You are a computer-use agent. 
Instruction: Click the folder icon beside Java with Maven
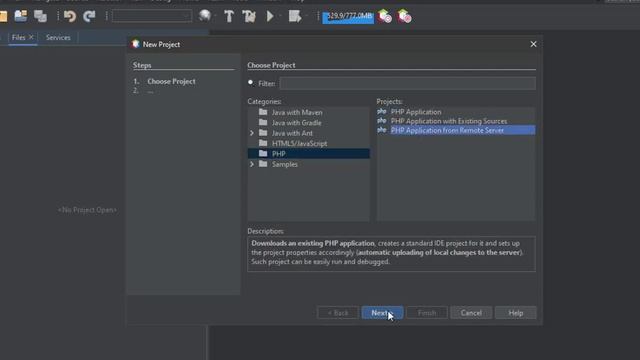(x=263, y=112)
